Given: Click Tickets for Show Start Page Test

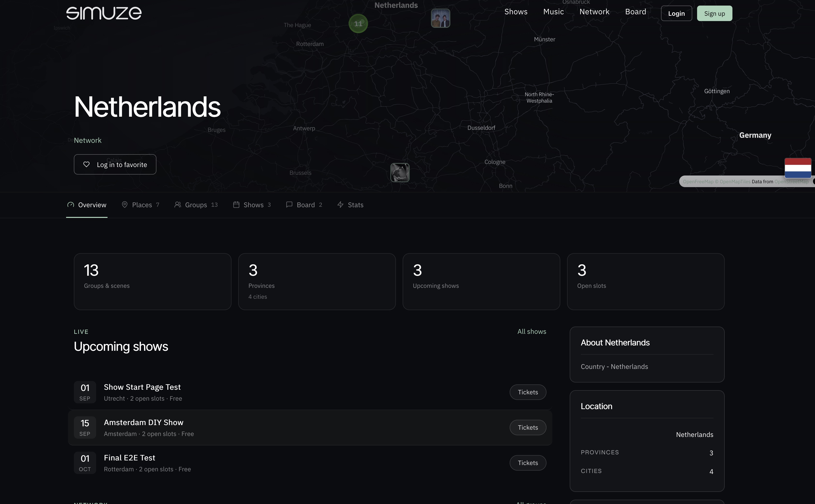Looking at the screenshot, I should click(x=528, y=392).
